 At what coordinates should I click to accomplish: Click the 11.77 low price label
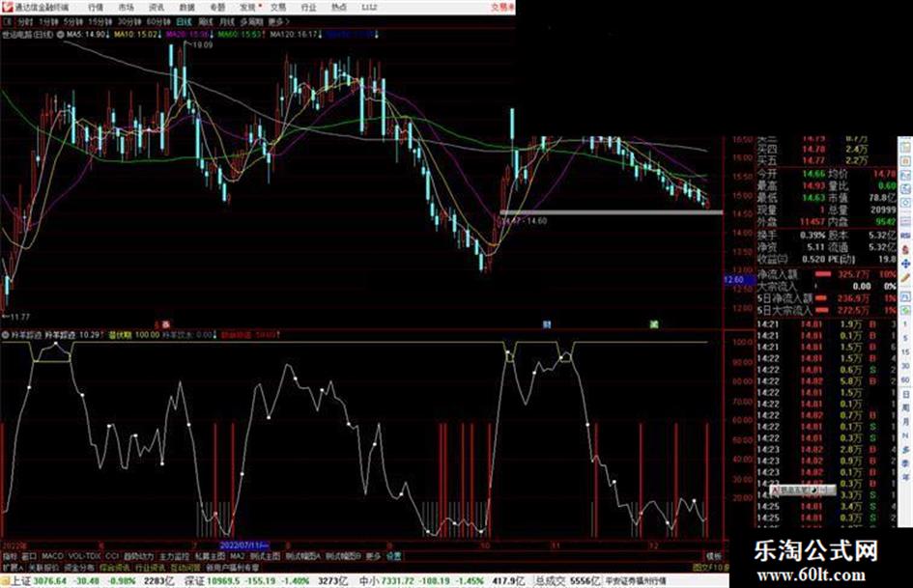19,317
